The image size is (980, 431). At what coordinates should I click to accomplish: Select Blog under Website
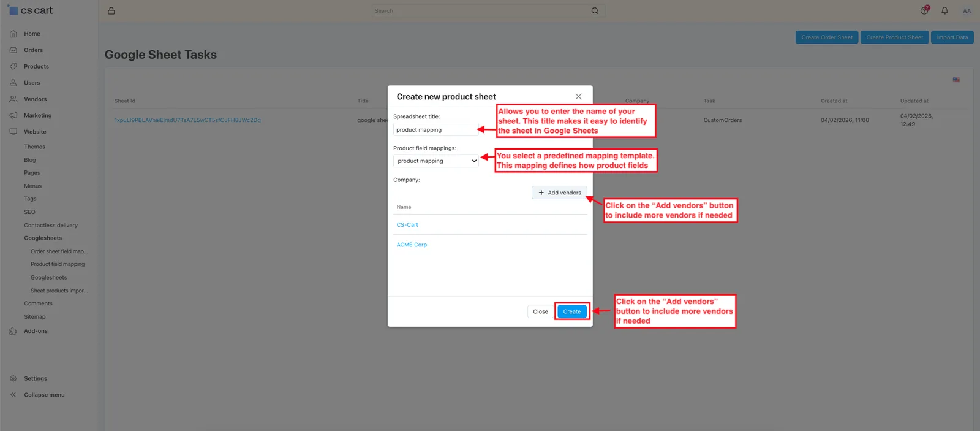pos(30,160)
